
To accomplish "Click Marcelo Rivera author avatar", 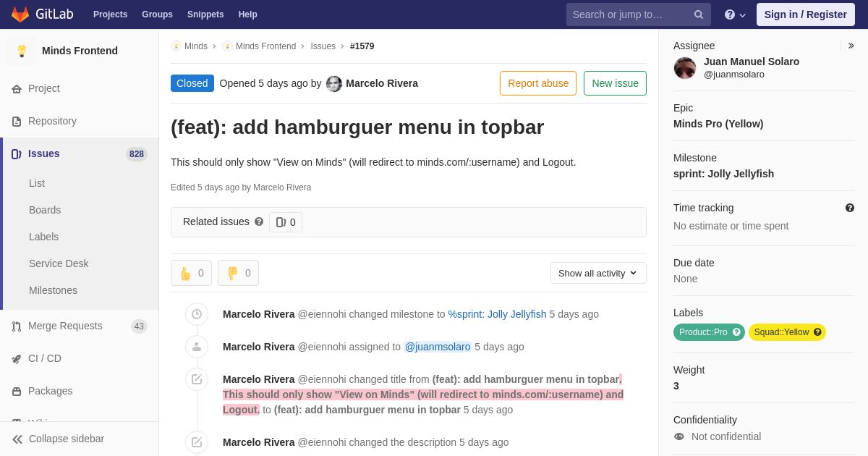I will (x=334, y=83).
